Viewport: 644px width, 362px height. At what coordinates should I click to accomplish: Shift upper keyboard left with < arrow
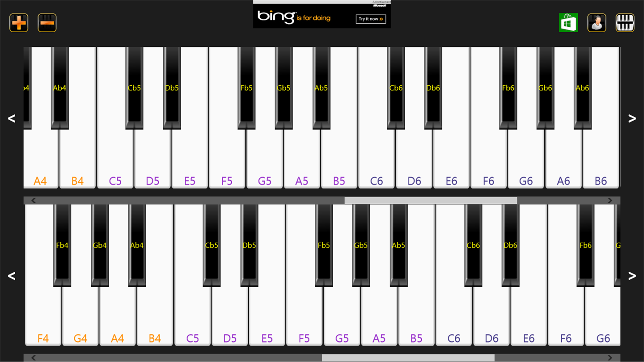pyautogui.click(x=12, y=118)
